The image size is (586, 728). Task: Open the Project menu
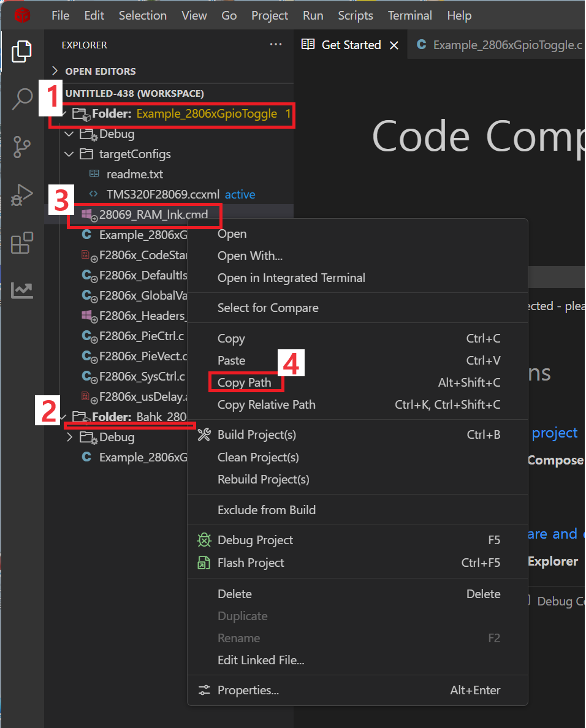click(270, 15)
